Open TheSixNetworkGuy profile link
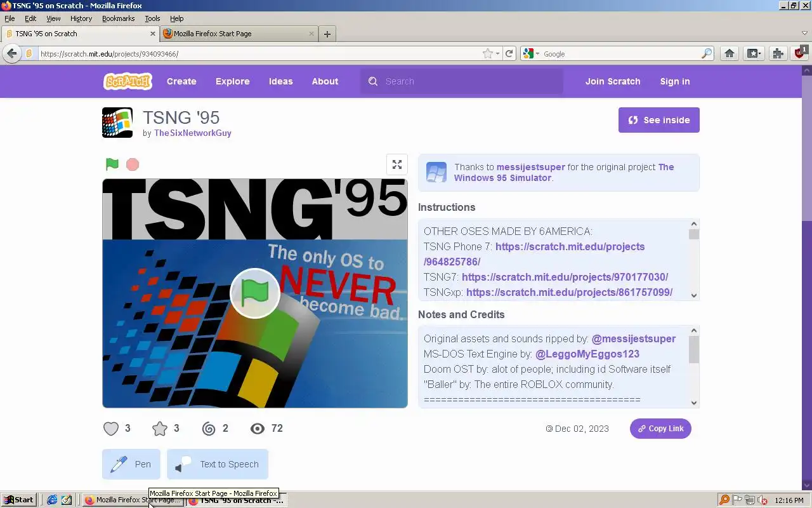Viewport: 812px width, 508px height. click(x=193, y=133)
